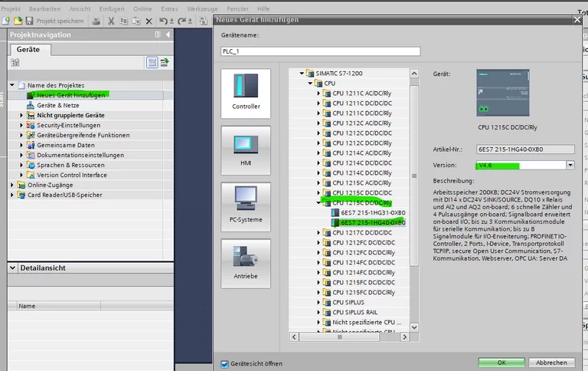588x371 pixels.
Task: Click the Security-Einstellungen icon
Action: [31, 126]
